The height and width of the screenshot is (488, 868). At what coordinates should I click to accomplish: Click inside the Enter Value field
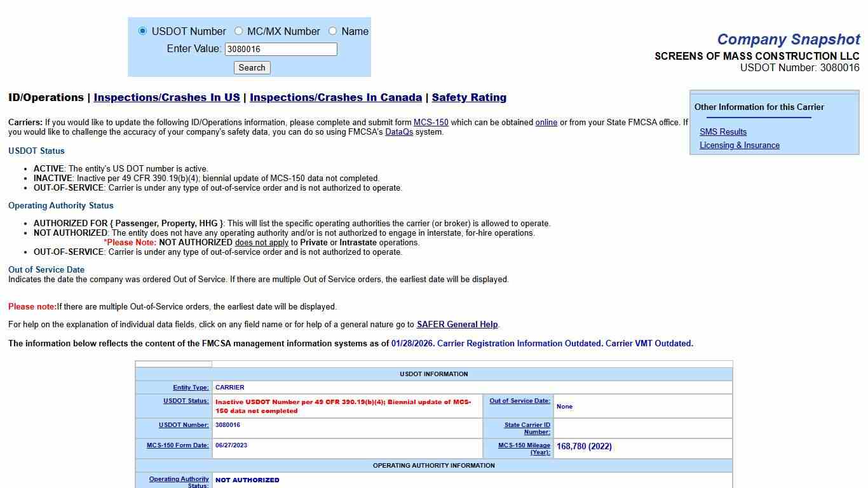click(x=281, y=49)
